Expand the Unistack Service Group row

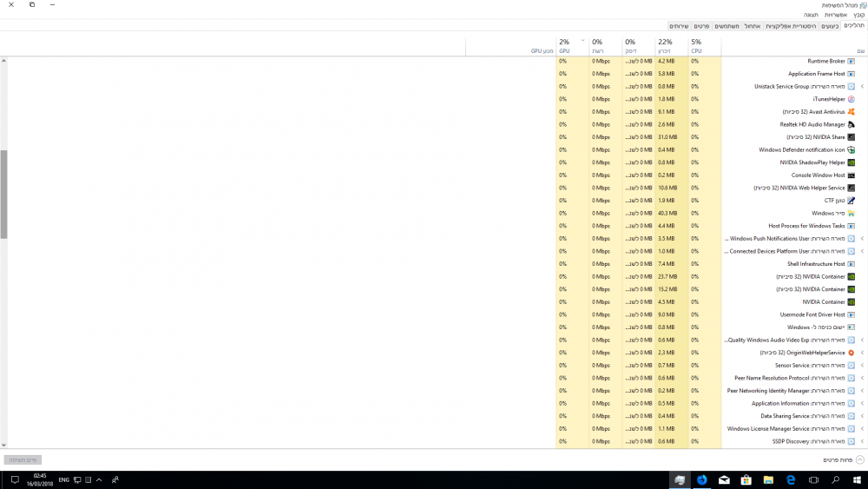862,86
